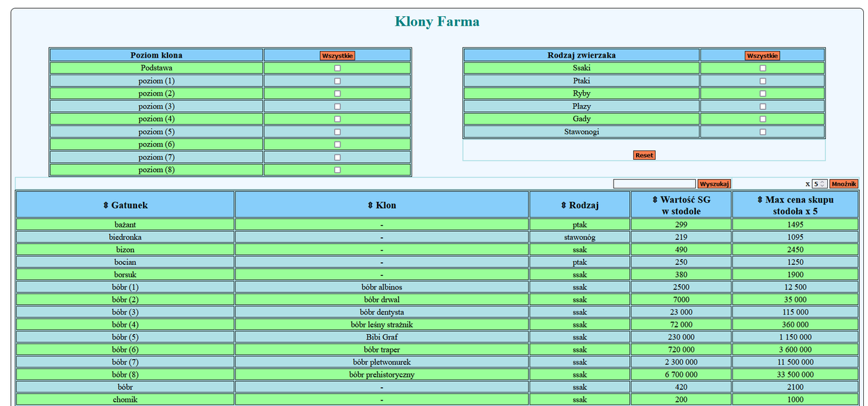Click the bóbr traper clone cell
Viewport: 868px width, 406px height.
pos(382,350)
